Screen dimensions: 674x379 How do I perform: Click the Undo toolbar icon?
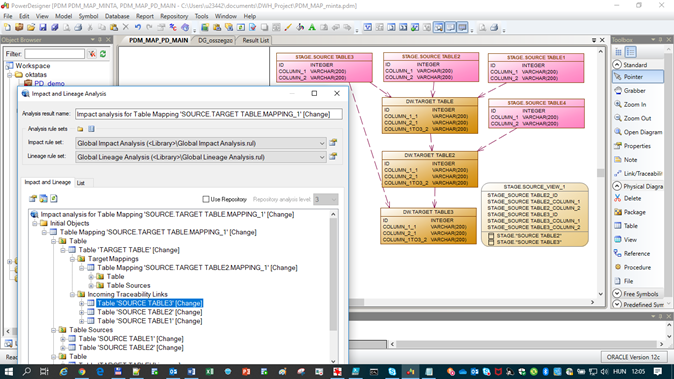(138, 28)
